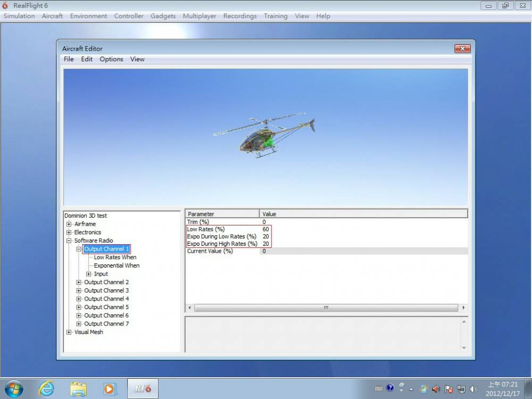Image resolution: width=532 pixels, height=399 pixels.
Task: Open the Gadgets menu
Action: coord(163,16)
